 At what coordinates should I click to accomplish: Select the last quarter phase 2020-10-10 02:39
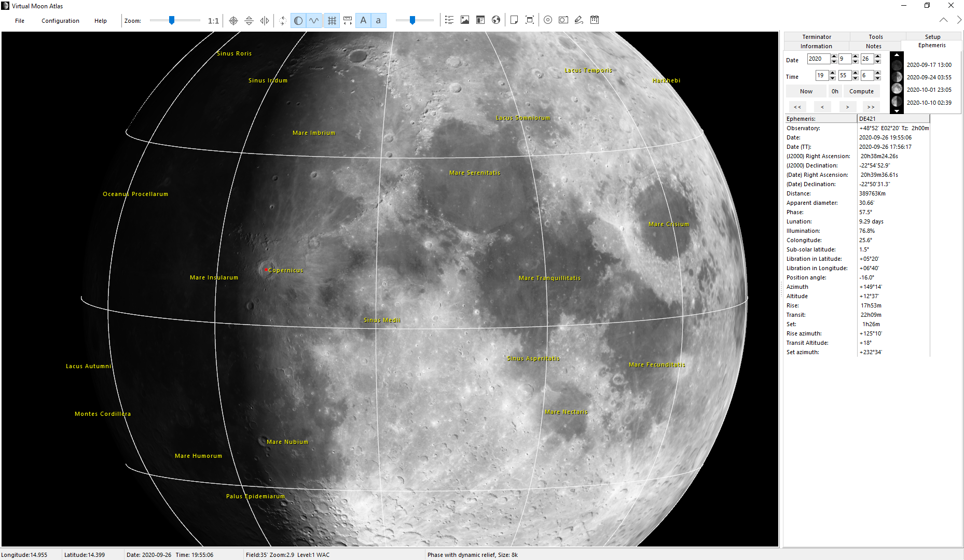click(929, 103)
